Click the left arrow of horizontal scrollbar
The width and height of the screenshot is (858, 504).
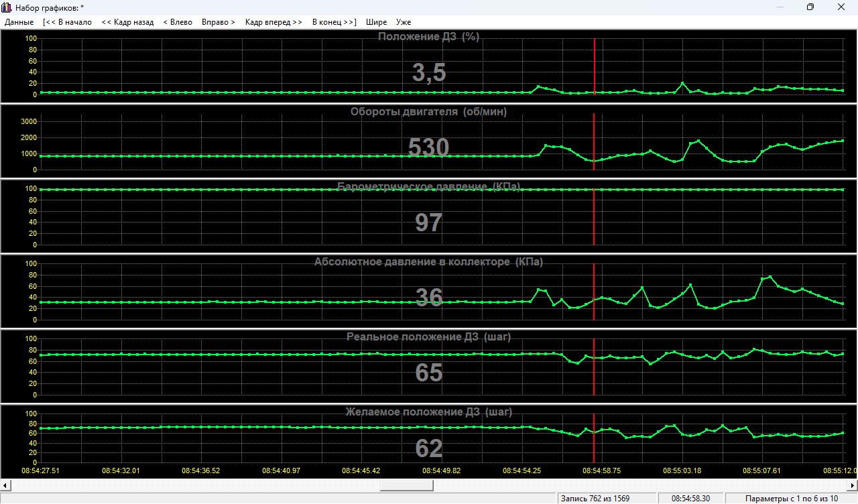coord(5,485)
